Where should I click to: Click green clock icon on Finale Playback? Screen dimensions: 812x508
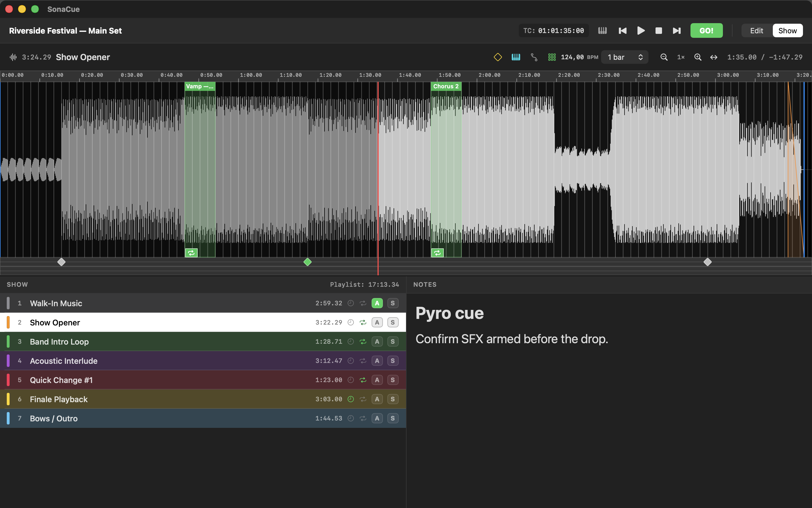pos(351,399)
